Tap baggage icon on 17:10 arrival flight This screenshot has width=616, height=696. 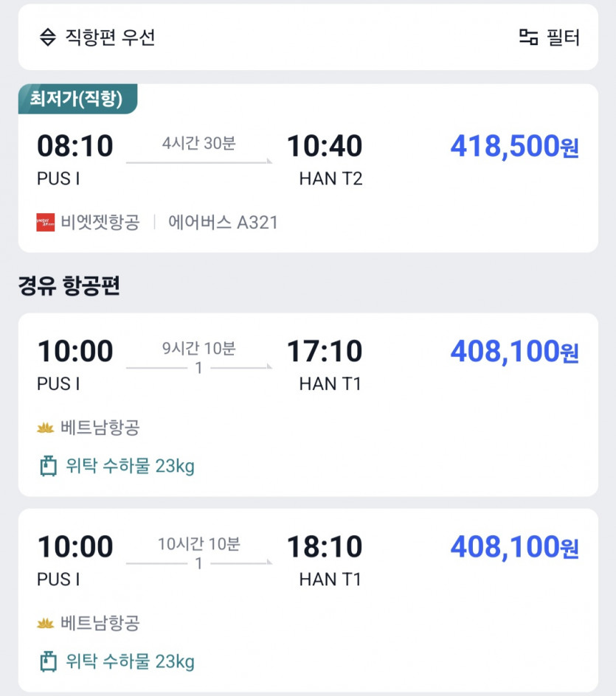(48, 466)
